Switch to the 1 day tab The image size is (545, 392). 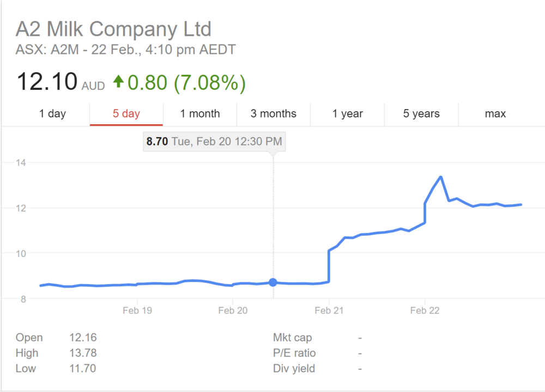(52, 114)
